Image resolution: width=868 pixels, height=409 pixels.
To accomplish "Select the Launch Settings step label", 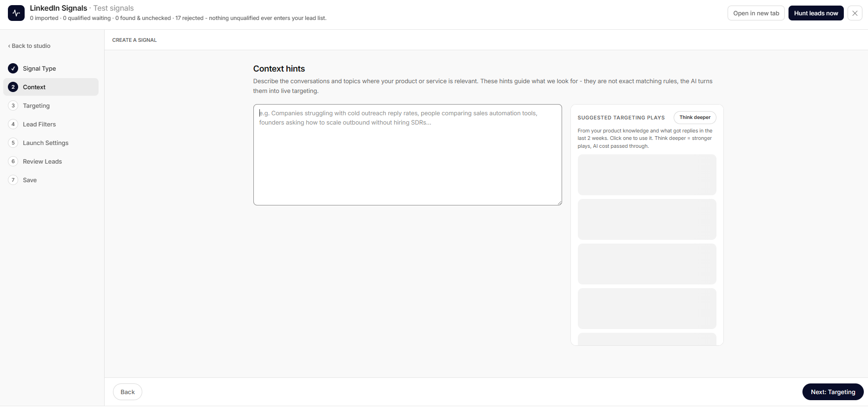I will [x=46, y=143].
